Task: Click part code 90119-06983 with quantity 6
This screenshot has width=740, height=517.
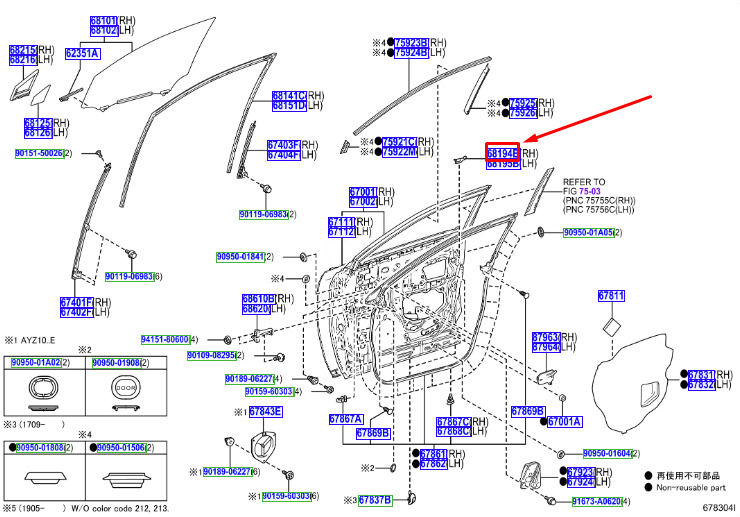Action: [x=129, y=276]
